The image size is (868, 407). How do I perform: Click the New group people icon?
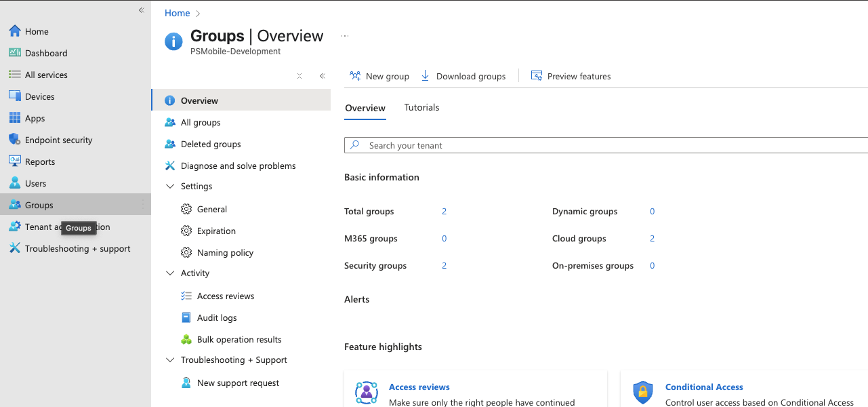355,76
